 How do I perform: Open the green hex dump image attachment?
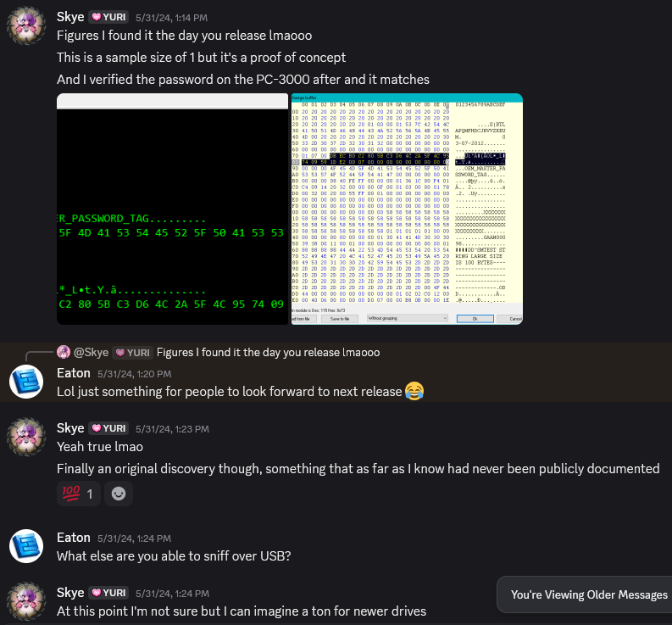click(173, 209)
